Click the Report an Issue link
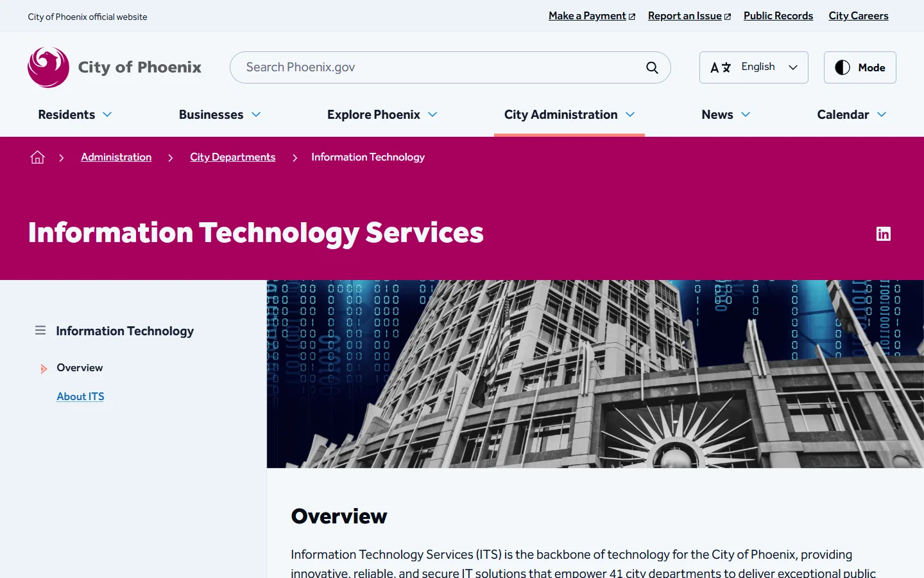The image size is (924, 578). click(x=689, y=16)
